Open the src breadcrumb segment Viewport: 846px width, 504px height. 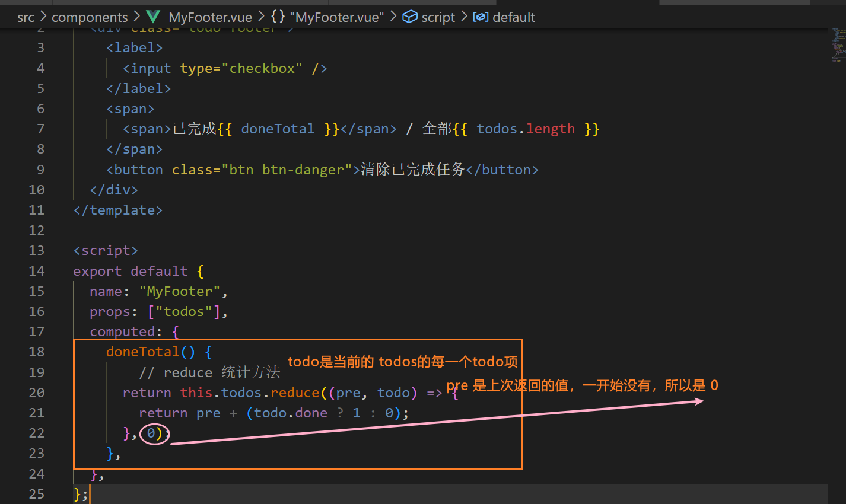click(26, 18)
